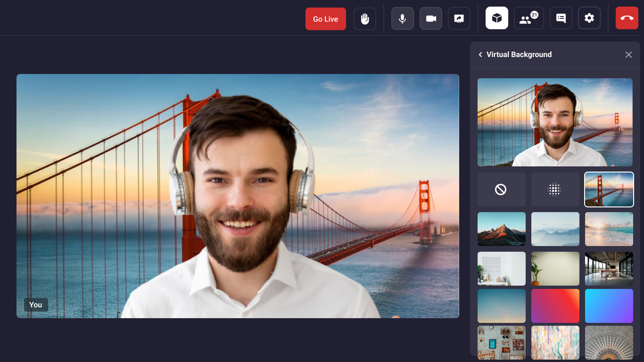Choose the coffee shop wall-art background
644x362 pixels.
502,343
